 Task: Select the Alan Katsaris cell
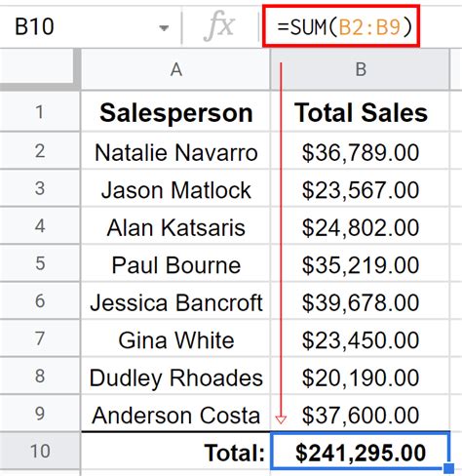(175, 226)
